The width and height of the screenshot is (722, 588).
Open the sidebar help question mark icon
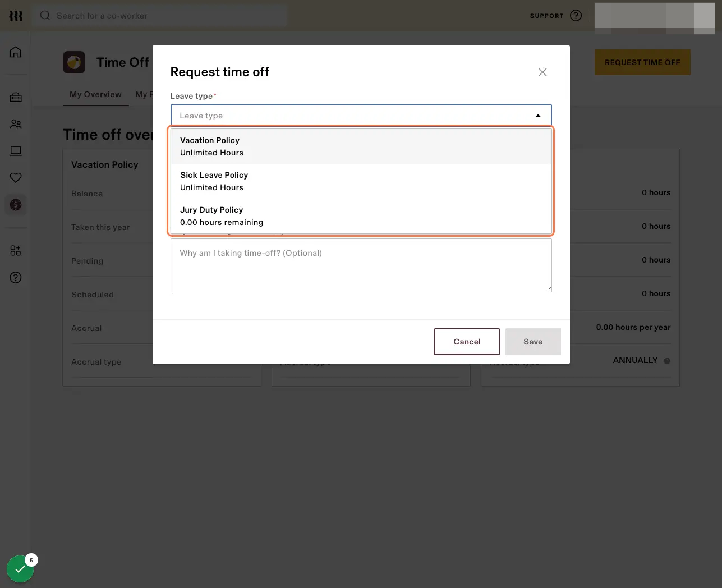pyautogui.click(x=16, y=277)
